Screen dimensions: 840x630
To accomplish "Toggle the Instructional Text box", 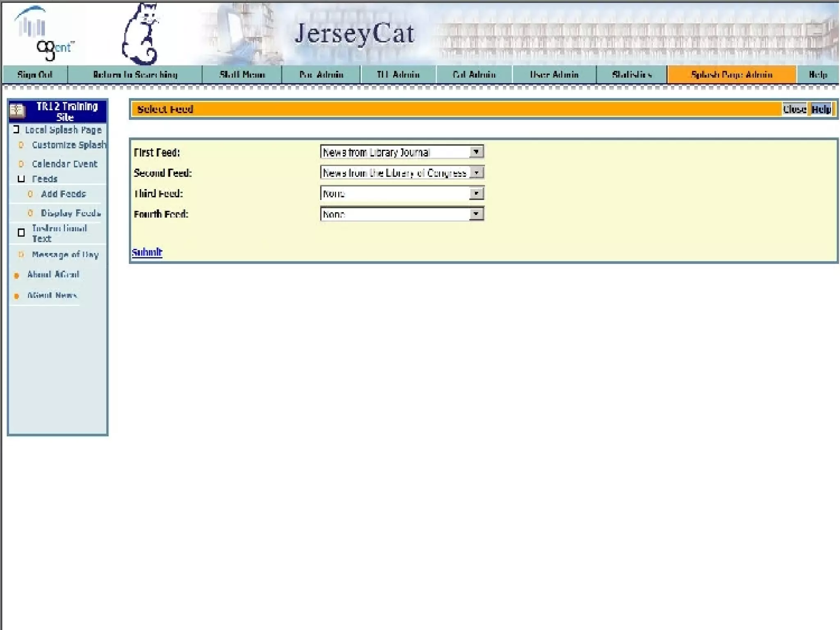I will click(x=21, y=233).
